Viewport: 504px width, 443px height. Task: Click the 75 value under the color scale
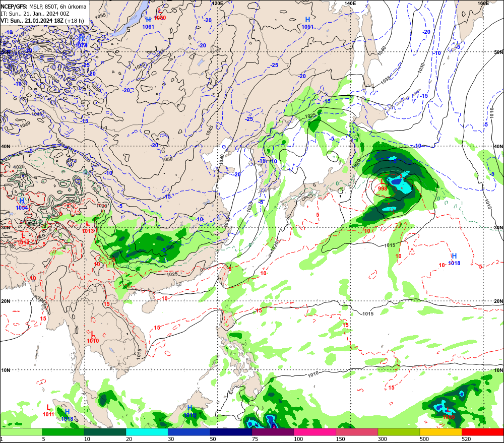coord(255,439)
